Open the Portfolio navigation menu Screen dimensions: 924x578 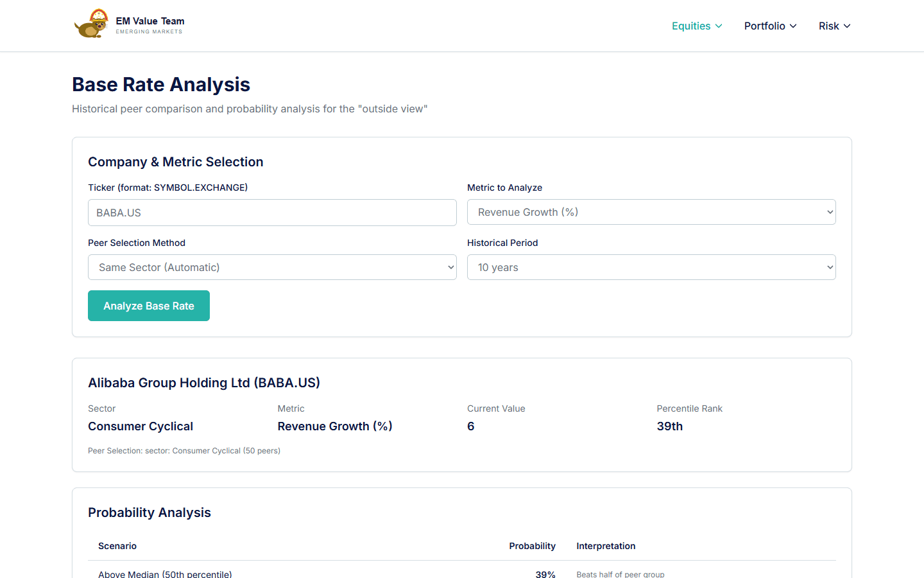click(x=765, y=26)
